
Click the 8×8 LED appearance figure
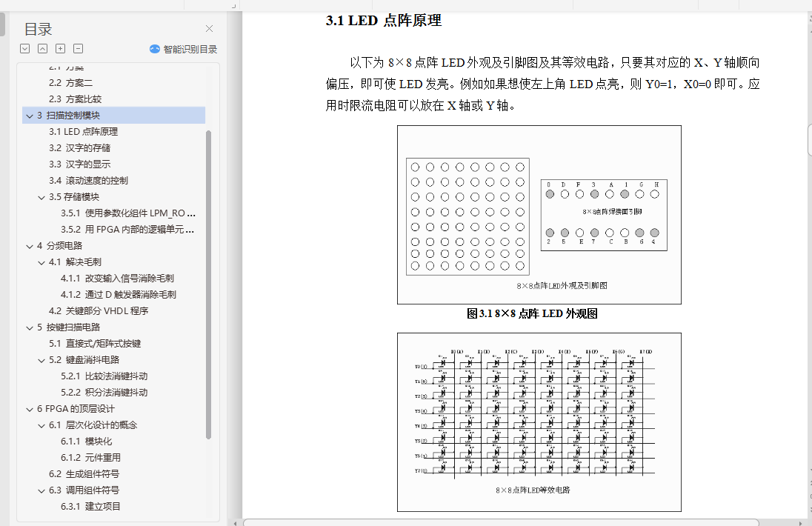coord(539,215)
